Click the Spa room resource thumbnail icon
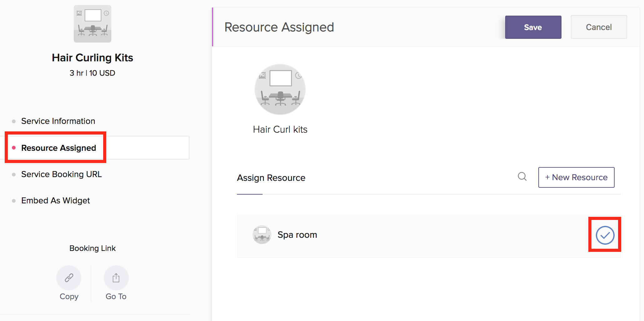Screen dimensions: 644x321 tap(262, 235)
